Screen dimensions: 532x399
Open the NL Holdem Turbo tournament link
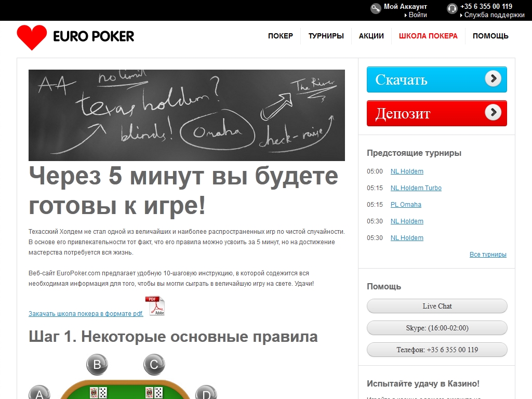pos(416,188)
